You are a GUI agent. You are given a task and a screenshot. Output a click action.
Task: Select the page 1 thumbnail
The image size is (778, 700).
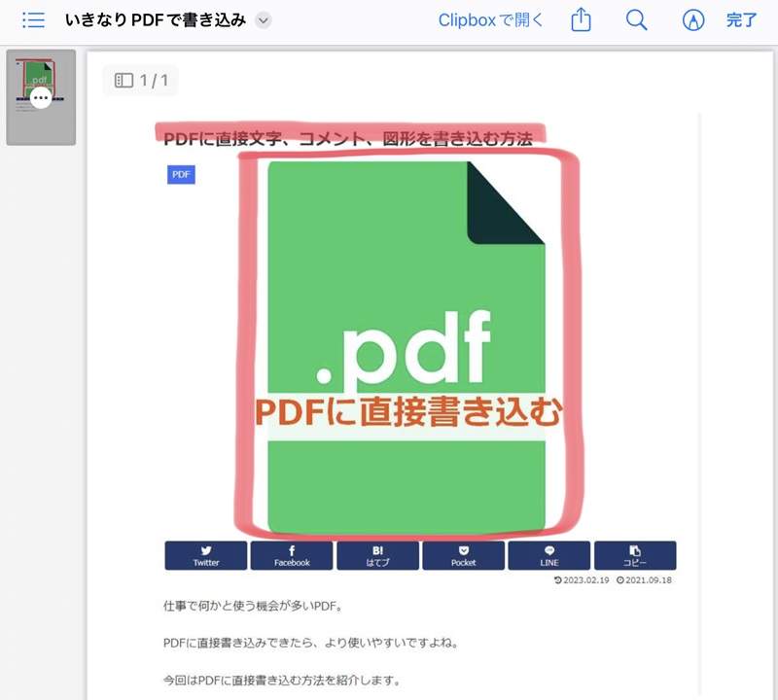click(41, 97)
